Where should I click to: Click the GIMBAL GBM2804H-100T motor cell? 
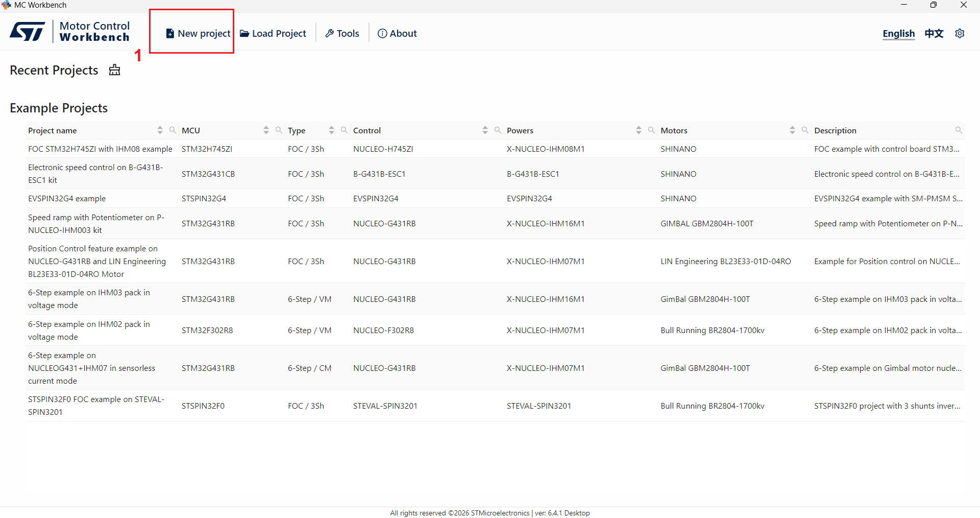(707, 224)
